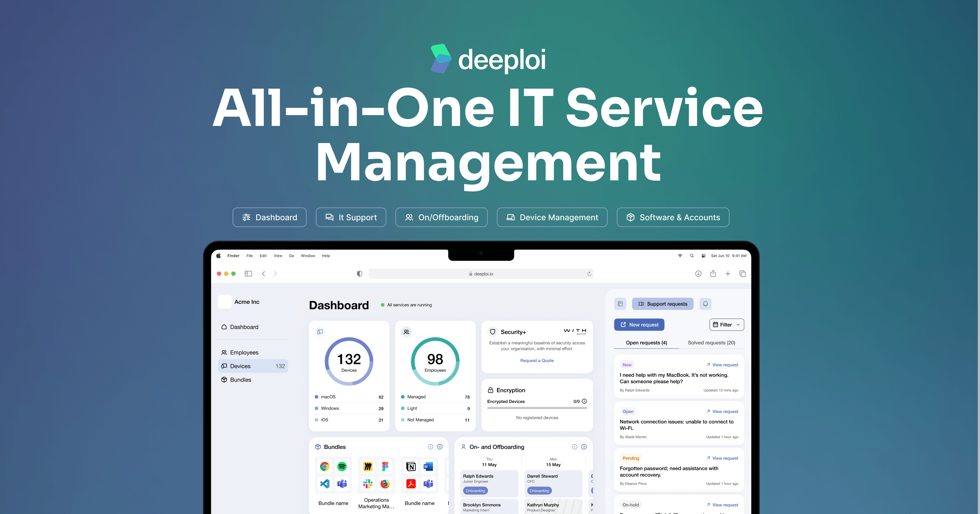Click the Notion icon in third bundle
The height and width of the screenshot is (514, 980).
point(411,466)
